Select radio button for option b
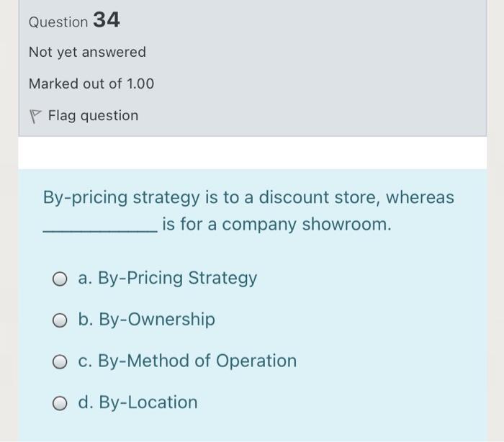Screen dimensions: 504x442 60,320
